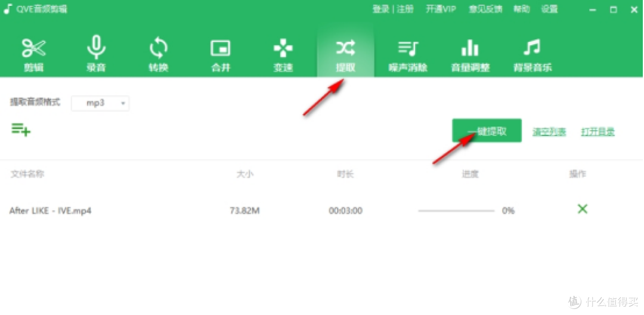The height and width of the screenshot is (315, 644).
Task: Remove After LIKE - IVE.mp4 with green X
Action: point(583,209)
